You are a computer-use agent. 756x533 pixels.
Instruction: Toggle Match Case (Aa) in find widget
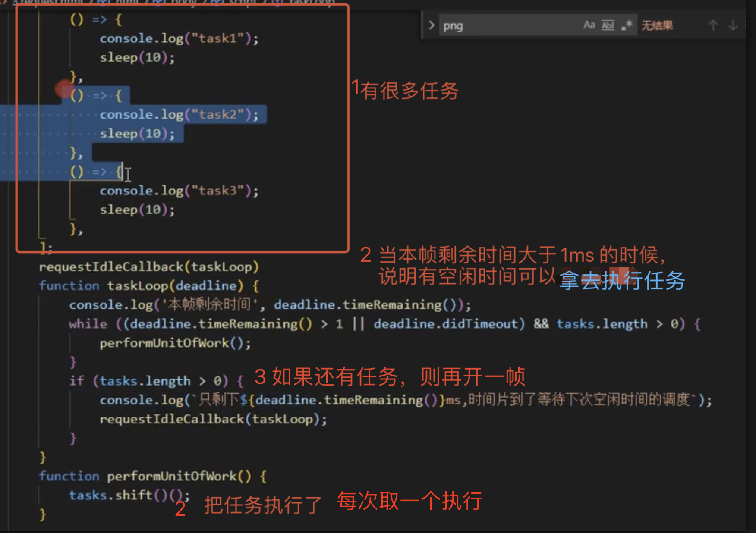click(x=589, y=25)
